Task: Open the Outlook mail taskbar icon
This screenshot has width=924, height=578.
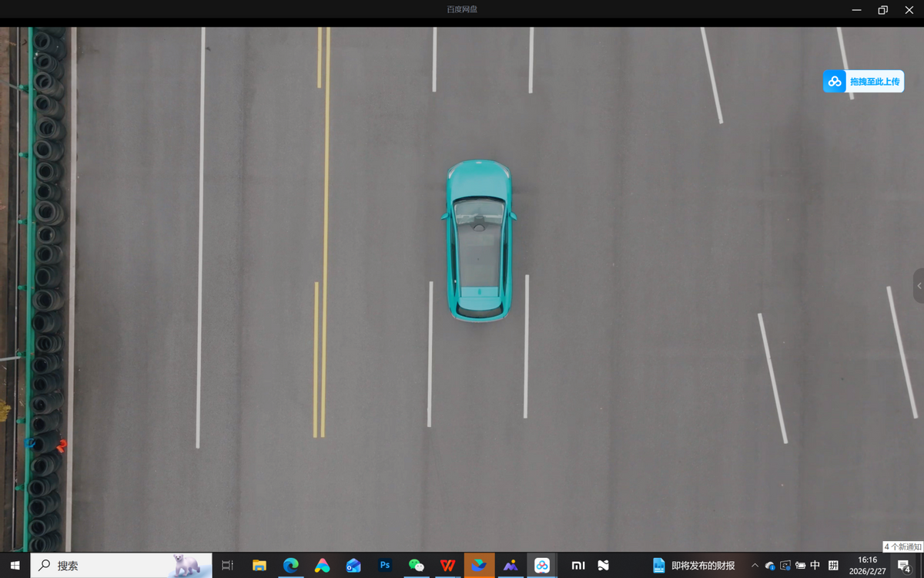Action: (x=353, y=565)
